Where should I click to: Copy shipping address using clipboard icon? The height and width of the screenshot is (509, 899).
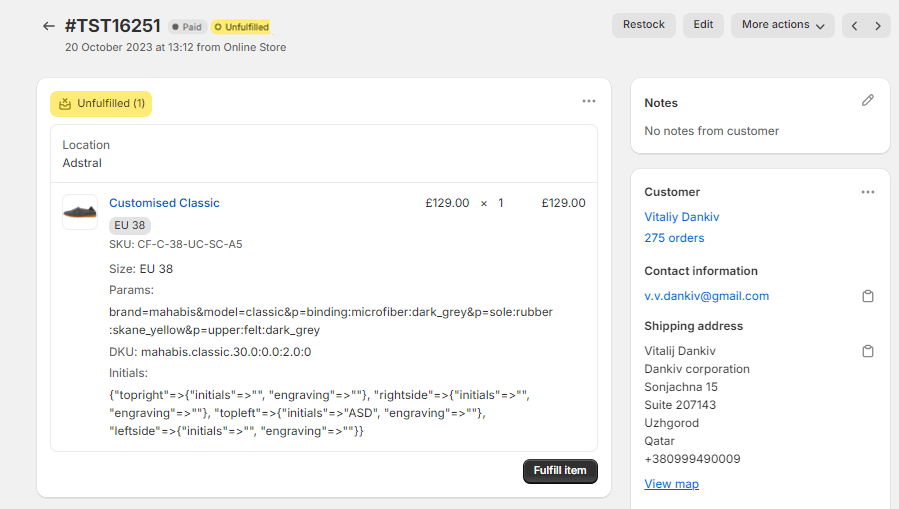pyautogui.click(x=868, y=351)
